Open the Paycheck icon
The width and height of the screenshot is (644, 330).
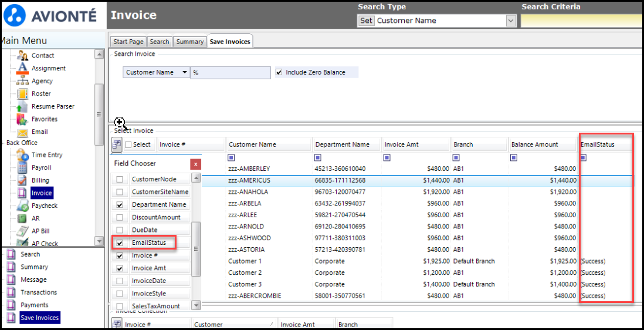coord(22,206)
